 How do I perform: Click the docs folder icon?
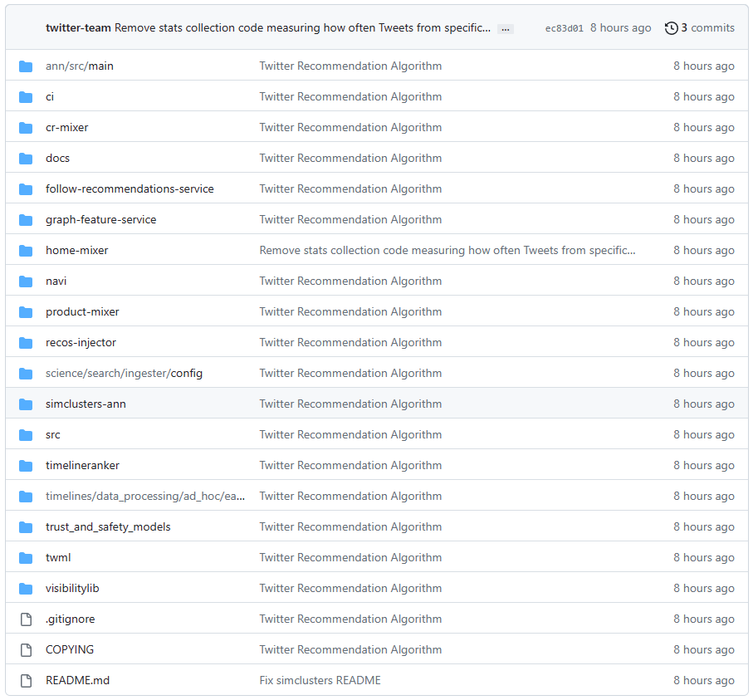[26, 159]
